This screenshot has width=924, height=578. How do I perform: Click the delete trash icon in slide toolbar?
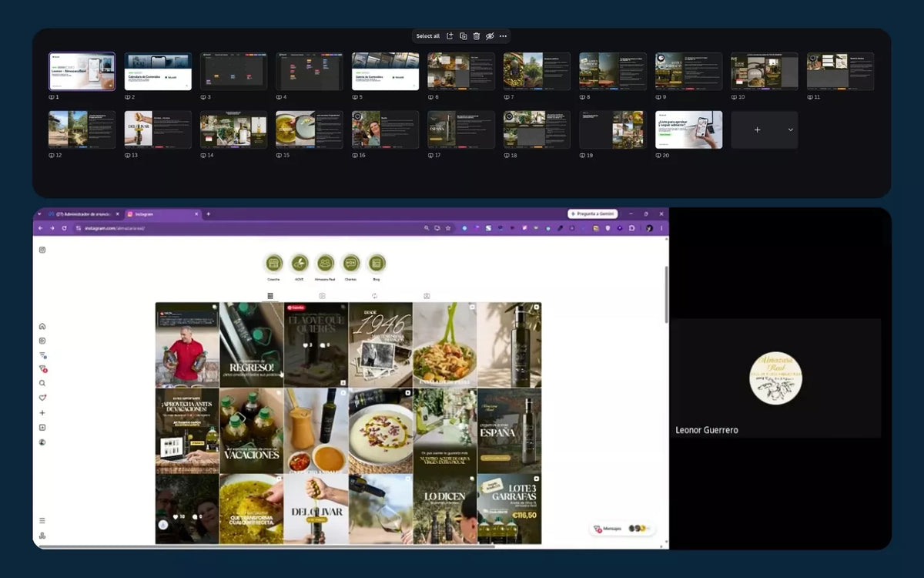[x=477, y=36]
